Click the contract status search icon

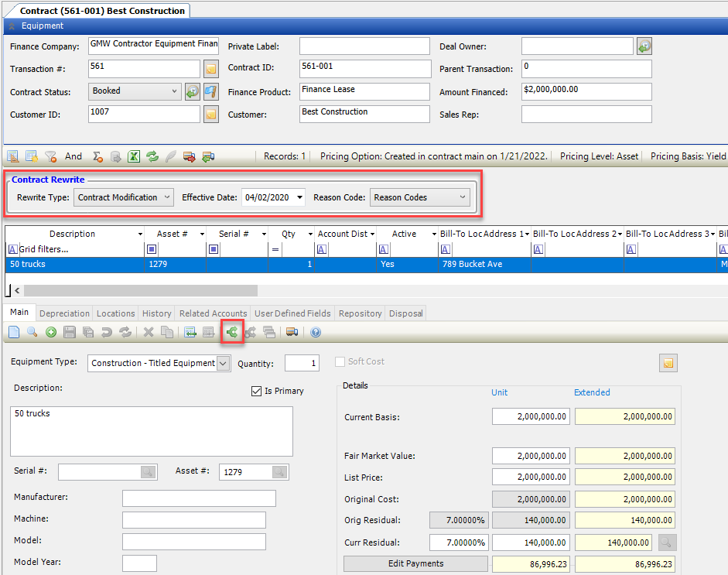(x=192, y=91)
